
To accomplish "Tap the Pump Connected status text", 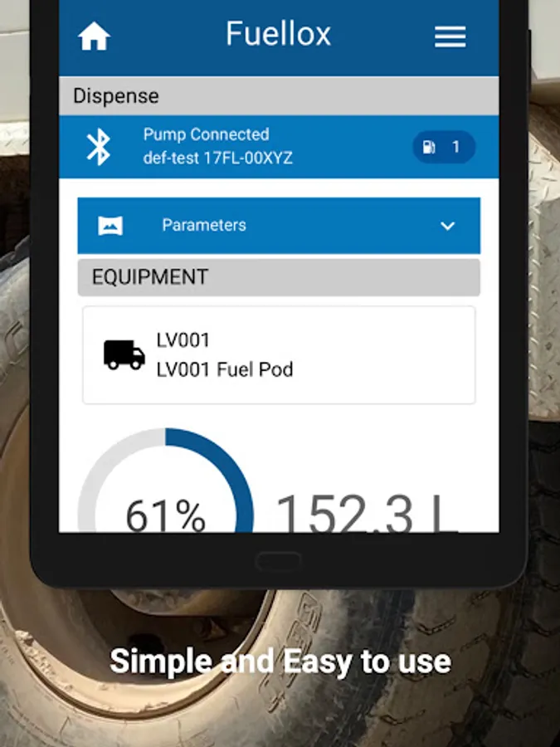I will tap(207, 134).
